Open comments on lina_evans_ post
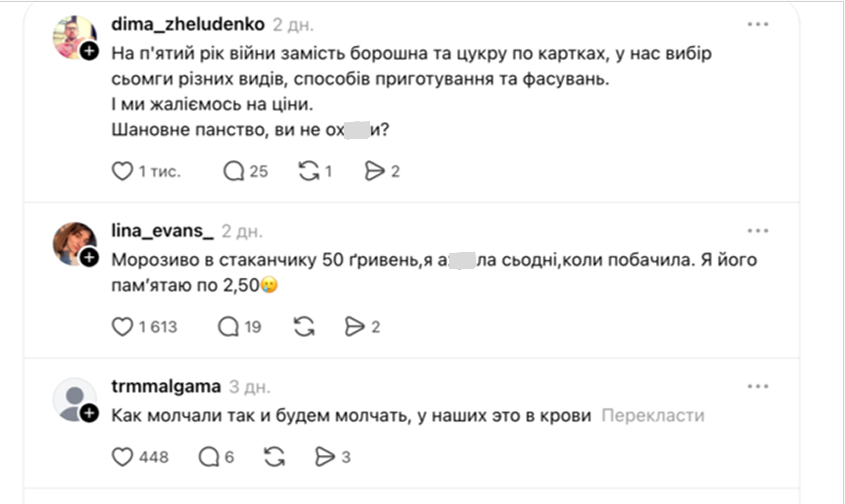 (x=228, y=327)
